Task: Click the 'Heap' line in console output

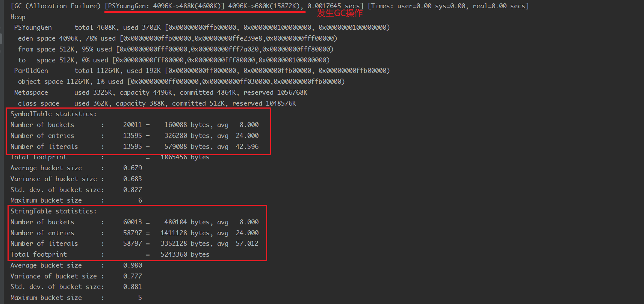Action: (x=18, y=17)
